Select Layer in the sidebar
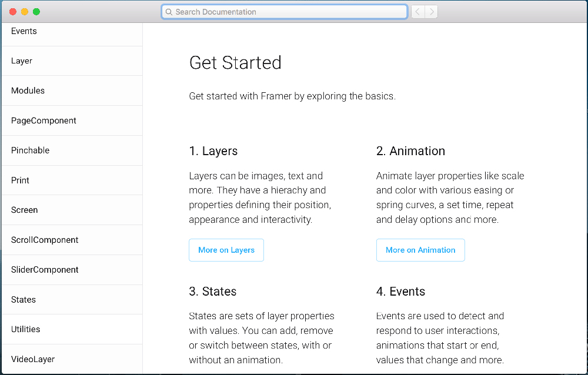This screenshot has height=375, width=588. click(22, 61)
